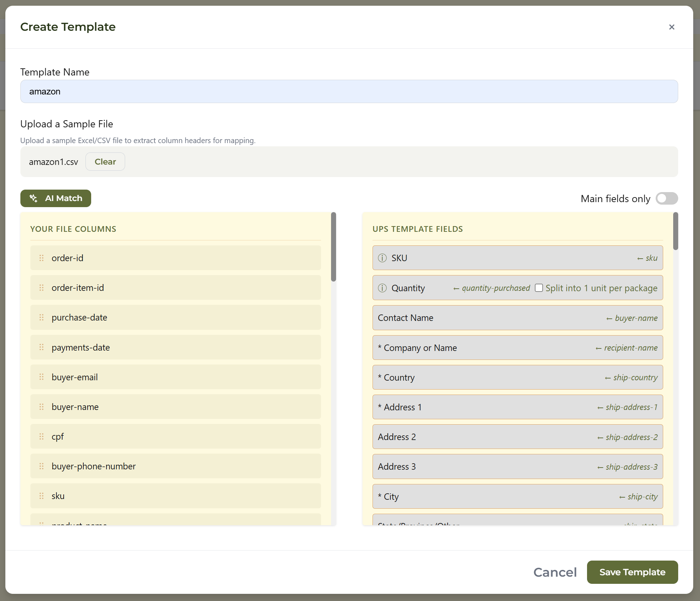This screenshot has height=601, width=700.
Task: Click the info icon beside the SKU field
Action: point(382,258)
